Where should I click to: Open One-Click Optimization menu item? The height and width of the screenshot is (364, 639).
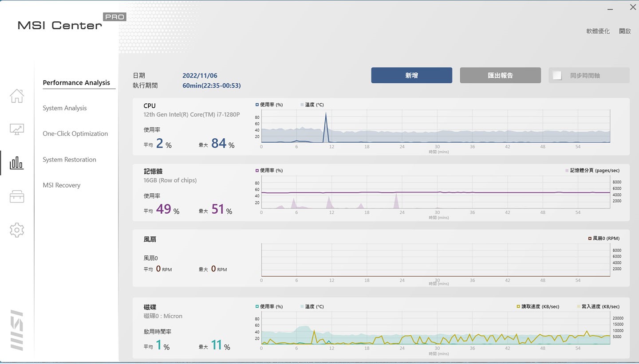[x=75, y=134]
